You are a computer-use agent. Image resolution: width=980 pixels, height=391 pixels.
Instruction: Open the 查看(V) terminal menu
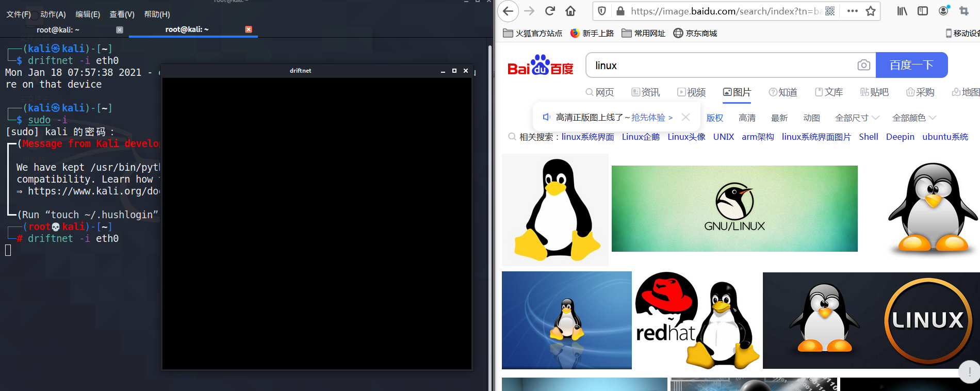(x=122, y=14)
